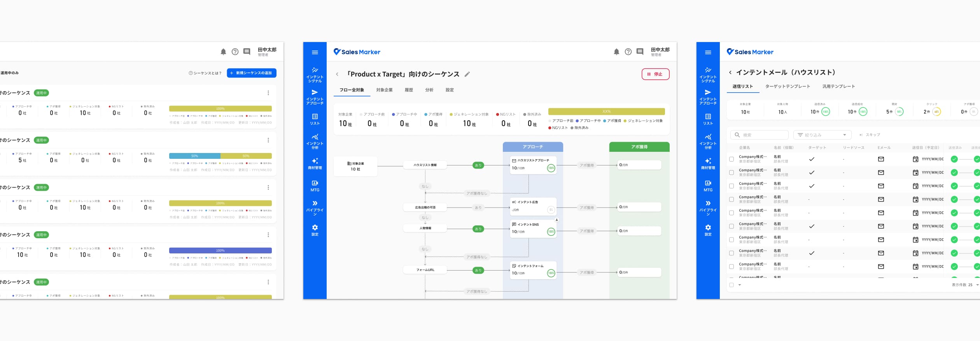Screen dimensions: 980x341
Task: Open chat message icon in Product x Target window
Action: [x=640, y=51]
